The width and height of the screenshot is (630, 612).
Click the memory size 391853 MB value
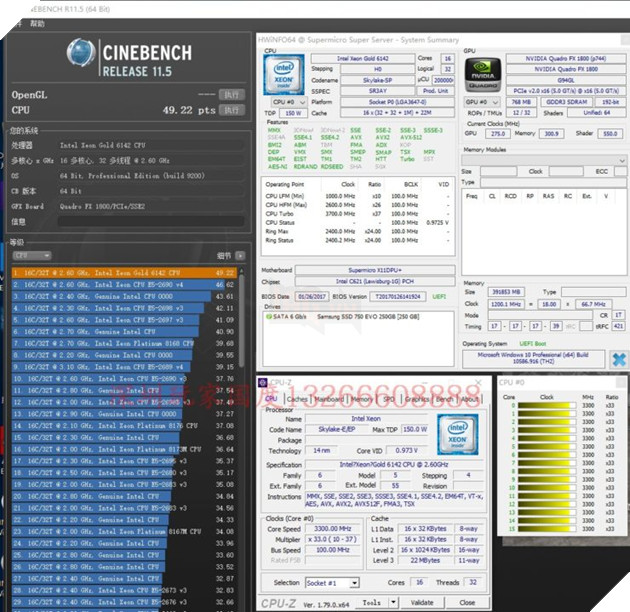coord(506,292)
